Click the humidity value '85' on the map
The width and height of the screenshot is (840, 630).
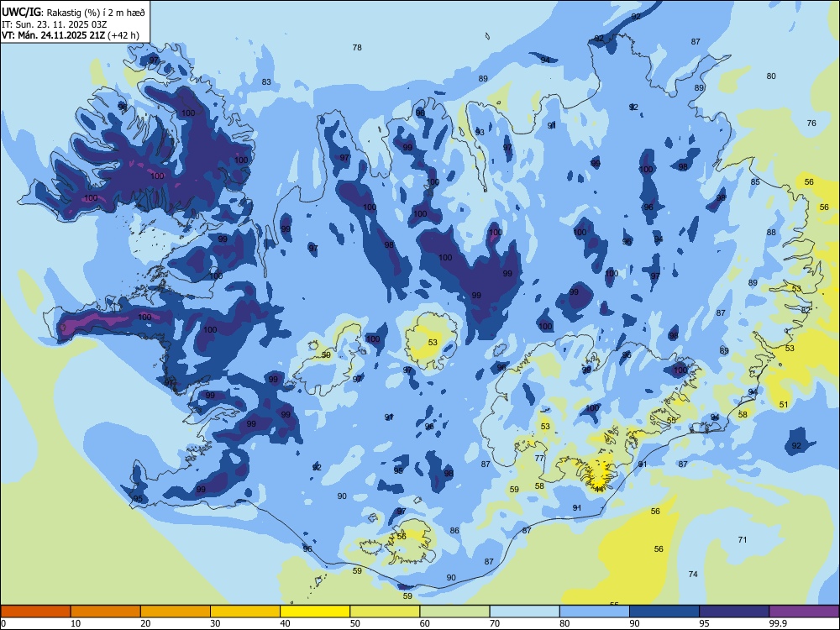pyautogui.click(x=755, y=182)
